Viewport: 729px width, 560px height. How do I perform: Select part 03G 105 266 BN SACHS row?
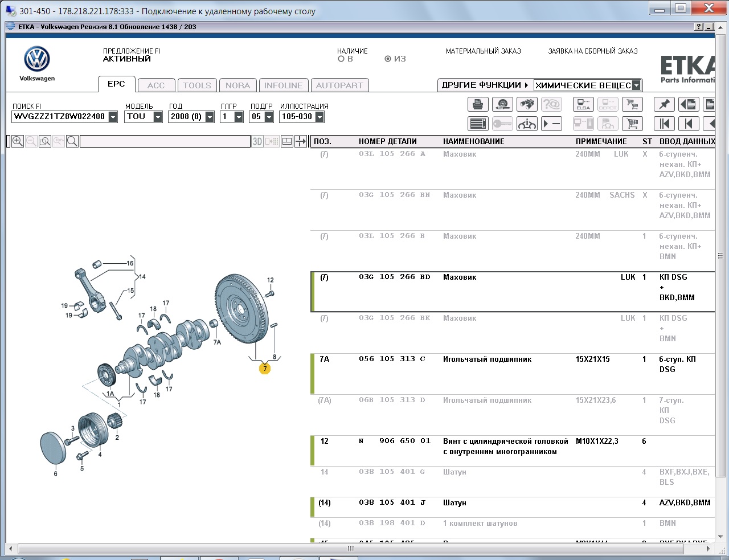pos(513,210)
